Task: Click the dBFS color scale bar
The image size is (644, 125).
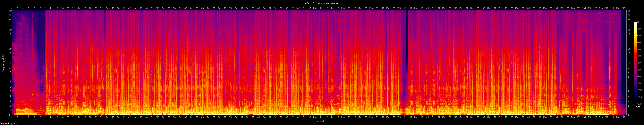Action: coord(635,63)
